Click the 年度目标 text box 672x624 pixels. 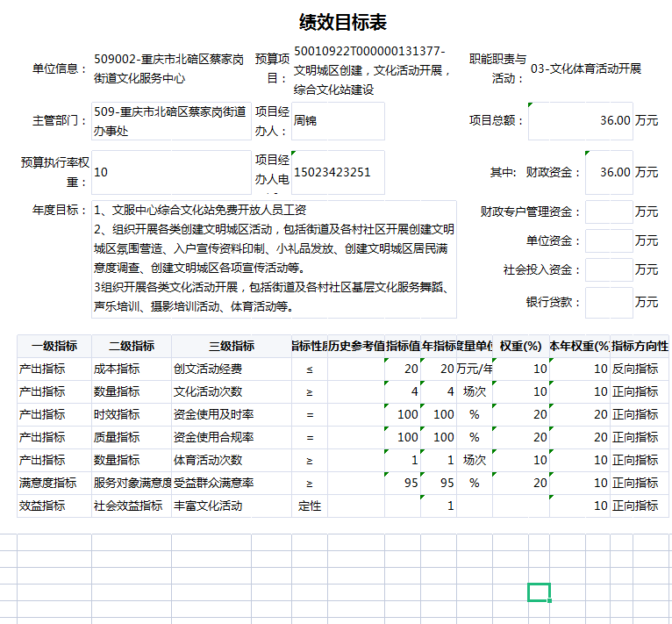(x=274, y=259)
